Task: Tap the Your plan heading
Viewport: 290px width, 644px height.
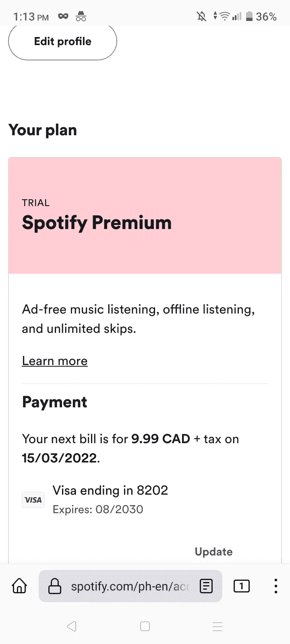Action: pyautogui.click(x=43, y=130)
